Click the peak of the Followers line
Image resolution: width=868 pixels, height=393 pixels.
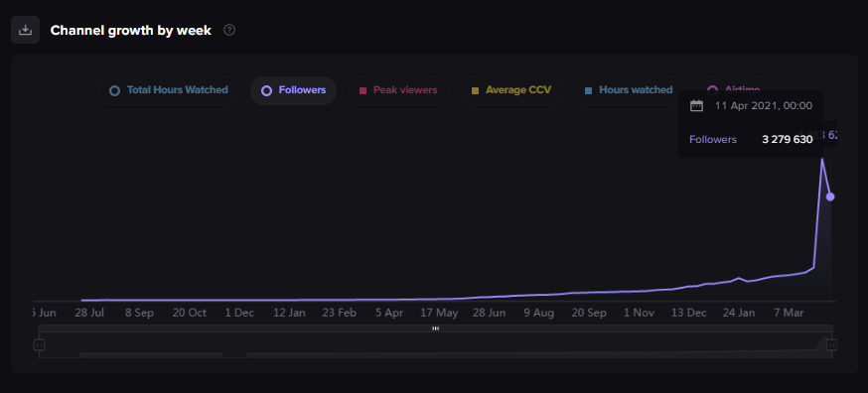(x=822, y=159)
